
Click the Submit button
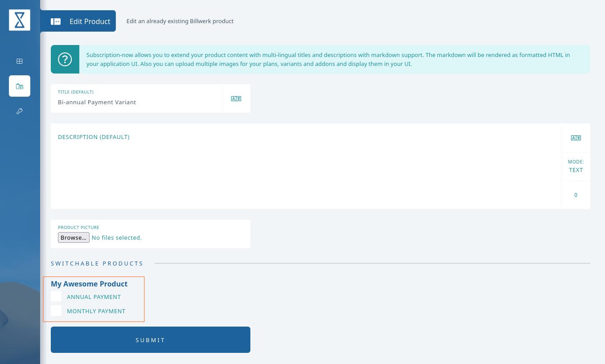pyautogui.click(x=151, y=339)
